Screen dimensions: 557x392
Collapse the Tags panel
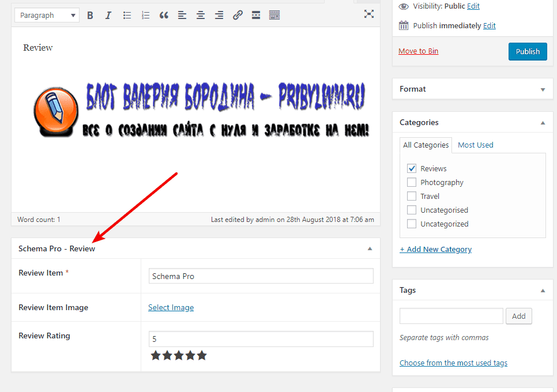[x=543, y=291]
